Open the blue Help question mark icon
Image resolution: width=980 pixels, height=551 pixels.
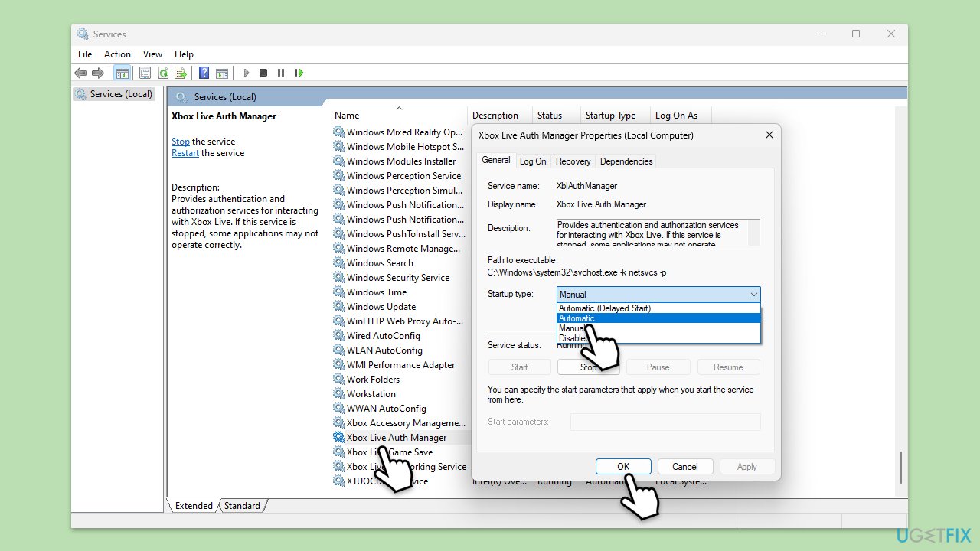click(x=204, y=73)
